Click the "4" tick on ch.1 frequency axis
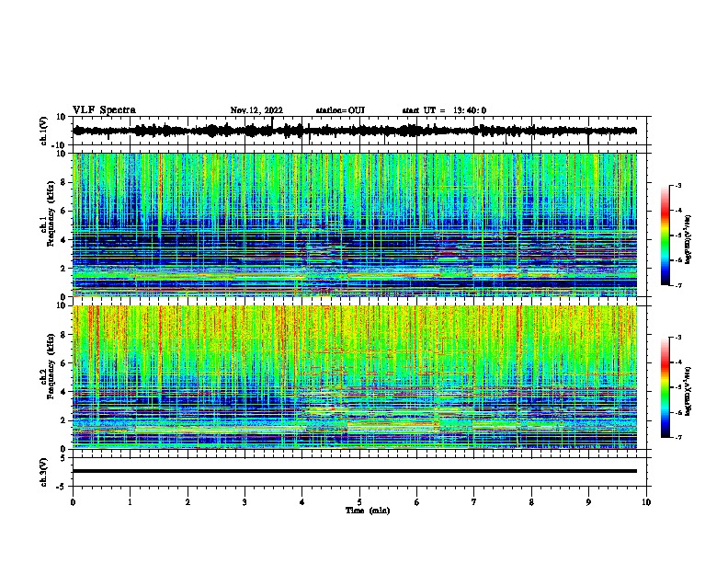The height and width of the screenshot is (563, 728). 63,240
